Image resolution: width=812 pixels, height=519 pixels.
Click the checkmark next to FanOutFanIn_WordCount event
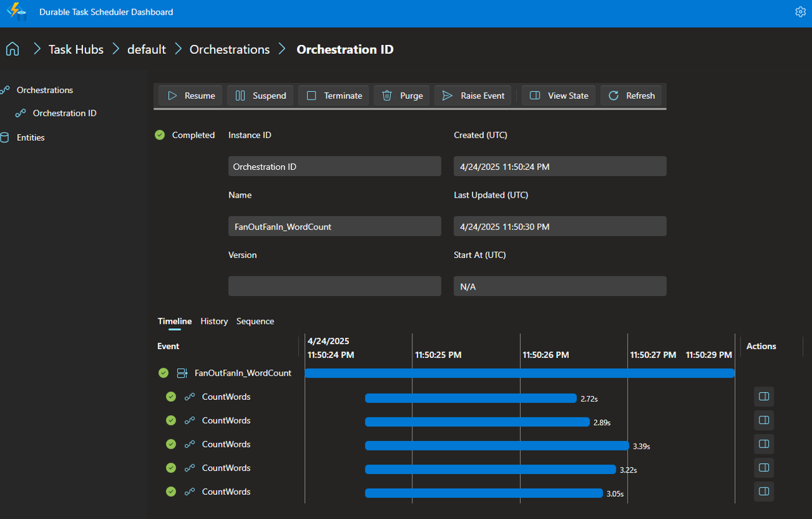163,373
